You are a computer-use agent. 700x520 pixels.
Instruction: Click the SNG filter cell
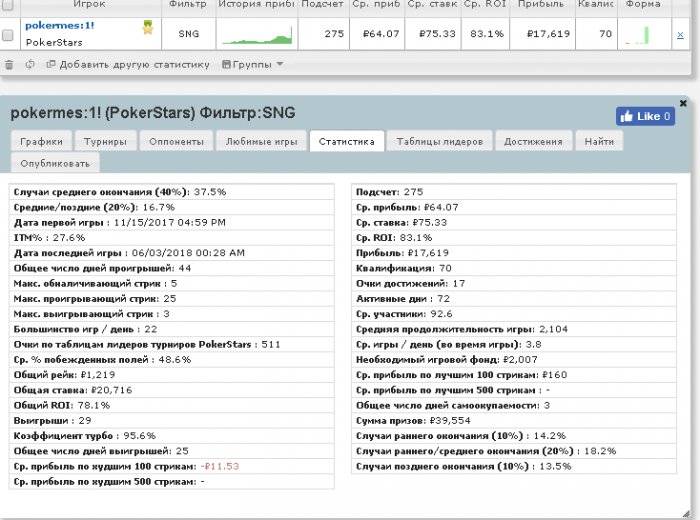click(188, 34)
